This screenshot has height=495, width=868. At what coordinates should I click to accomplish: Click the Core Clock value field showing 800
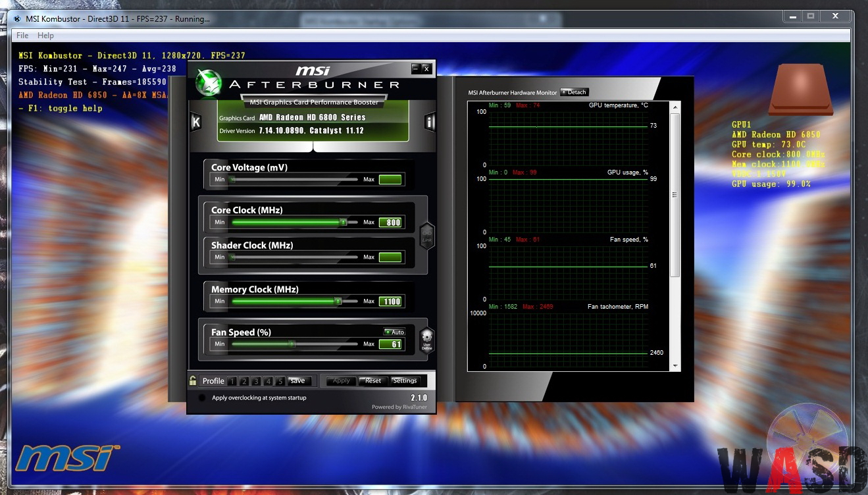click(390, 222)
